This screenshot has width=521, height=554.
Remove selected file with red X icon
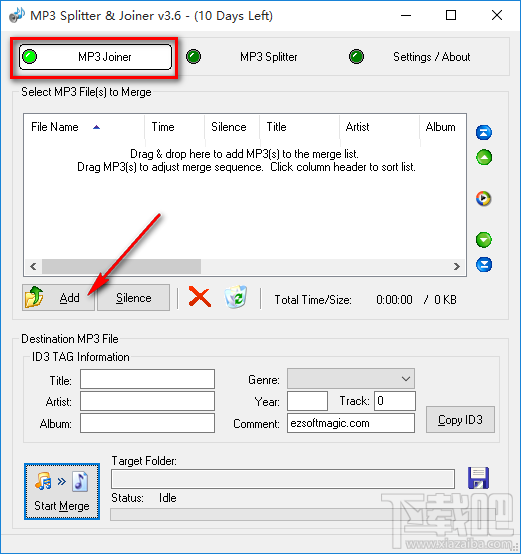click(x=200, y=297)
